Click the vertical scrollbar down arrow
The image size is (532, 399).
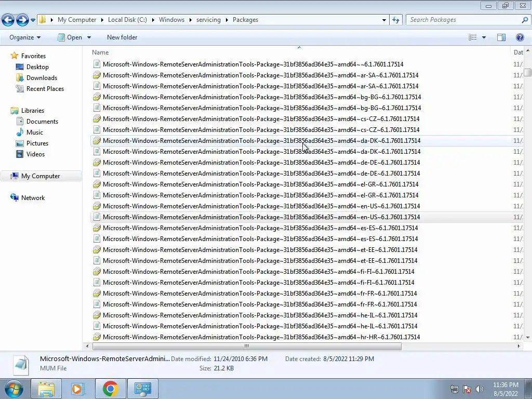click(528, 337)
